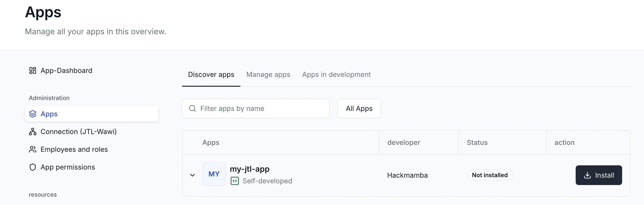
Task: Click the Self-developed label
Action: (x=267, y=181)
